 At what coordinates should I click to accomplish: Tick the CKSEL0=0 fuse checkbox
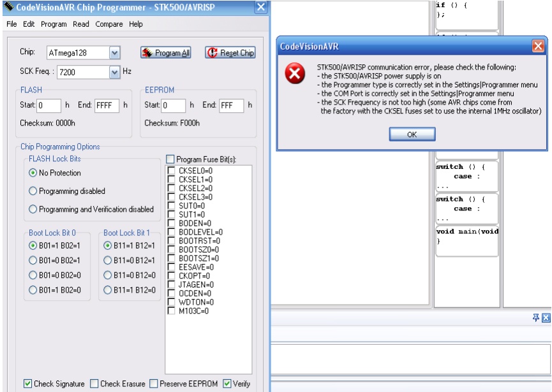(171, 171)
